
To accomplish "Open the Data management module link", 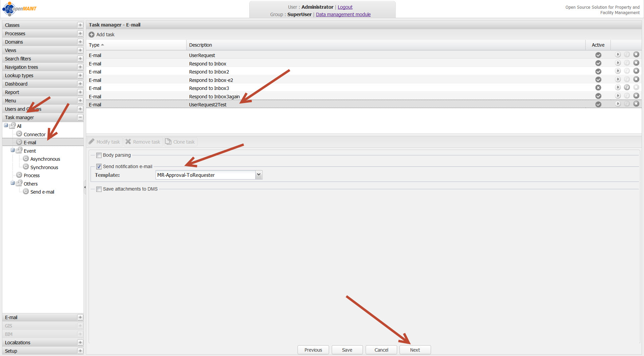I will [x=343, y=14].
